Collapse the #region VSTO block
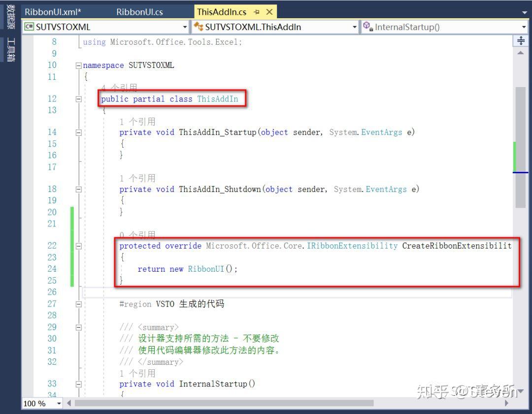Screen dimensions: 532x414 click(x=79, y=304)
